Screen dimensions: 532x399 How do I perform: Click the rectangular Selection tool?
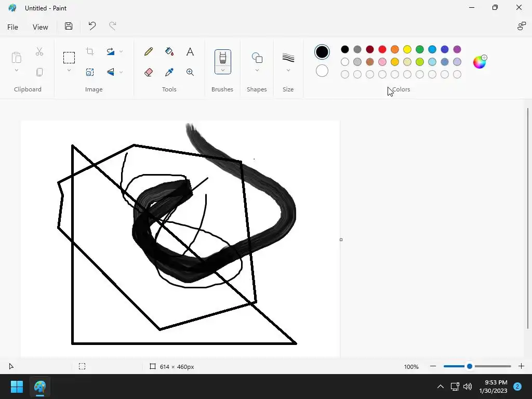69,58
